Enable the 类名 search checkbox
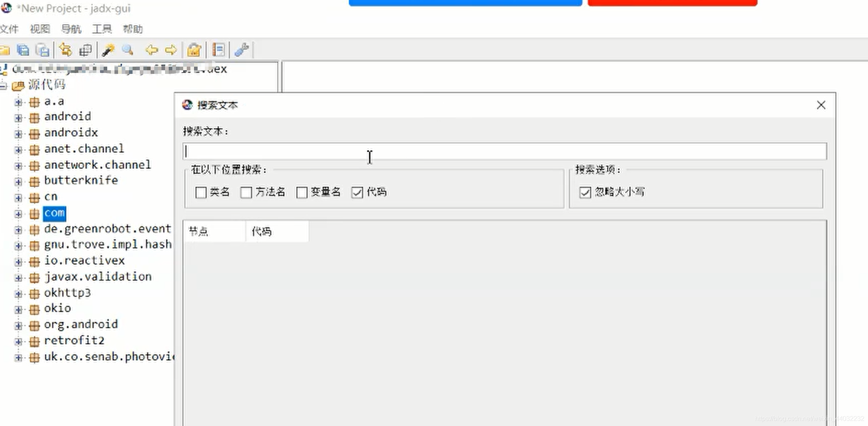 click(x=201, y=192)
